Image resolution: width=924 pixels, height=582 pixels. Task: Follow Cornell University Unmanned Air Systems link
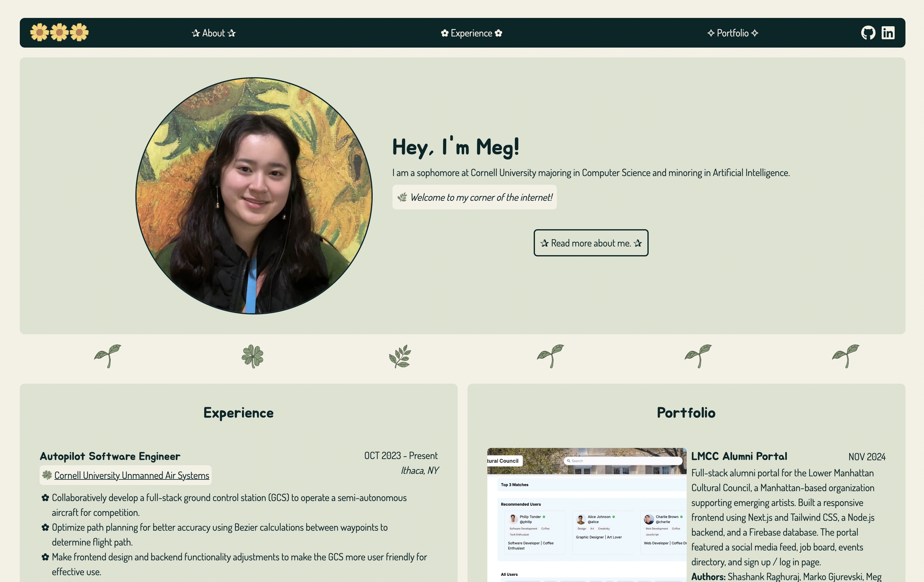[x=132, y=475]
